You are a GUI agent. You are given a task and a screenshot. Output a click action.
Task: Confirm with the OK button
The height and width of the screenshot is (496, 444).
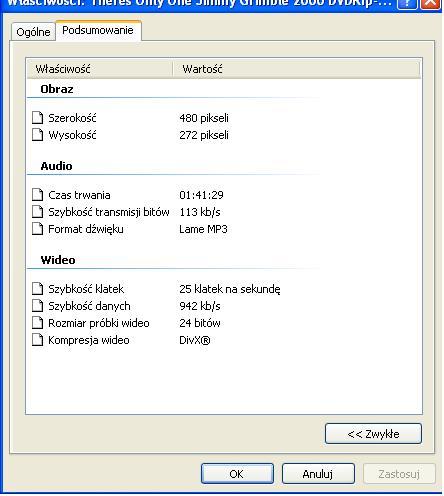coord(237,474)
